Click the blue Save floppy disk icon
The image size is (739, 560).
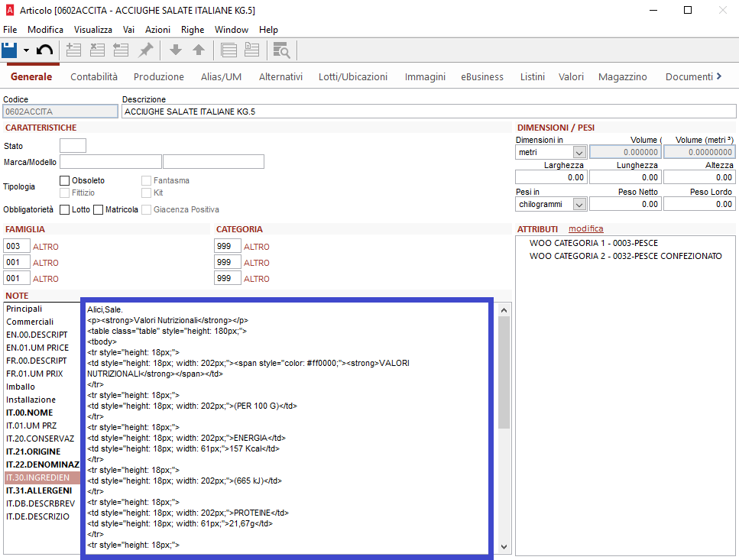pyautogui.click(x=9, y=50)
